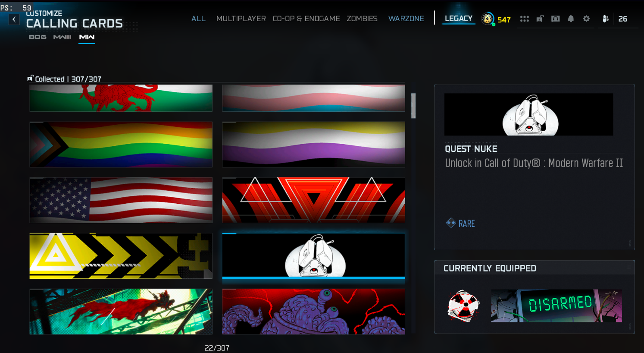This screenshot has height=353, width=644.
Task: Click the CALLING CARDS page title
Action: click(x=75, y=23)
